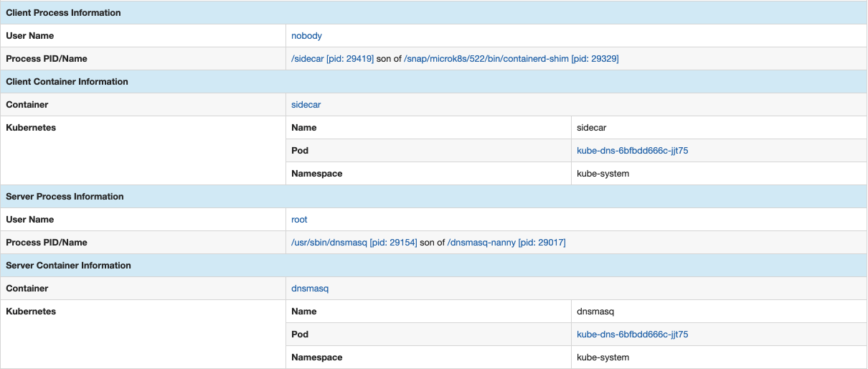This screenshot has height=369, width=868.
Task: Click the server pod kube-dns-6bfbdd666c-jjt75 link
Action: click(x=633, y=334)
